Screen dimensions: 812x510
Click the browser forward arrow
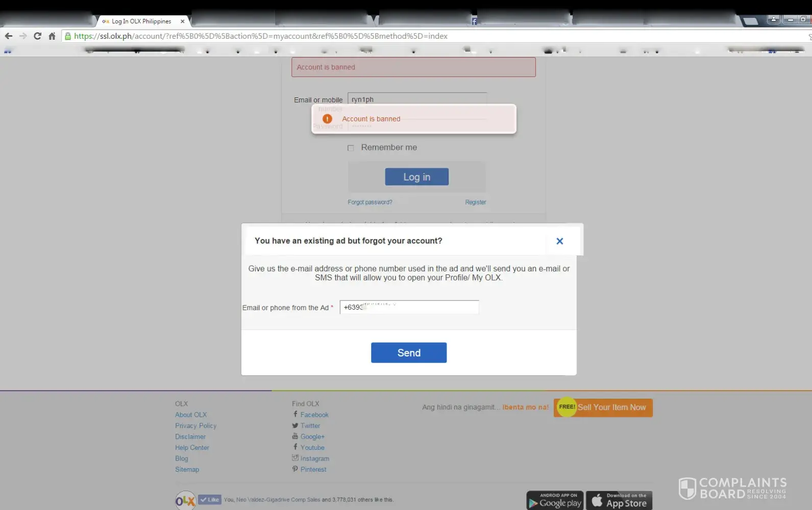point(23,36)
